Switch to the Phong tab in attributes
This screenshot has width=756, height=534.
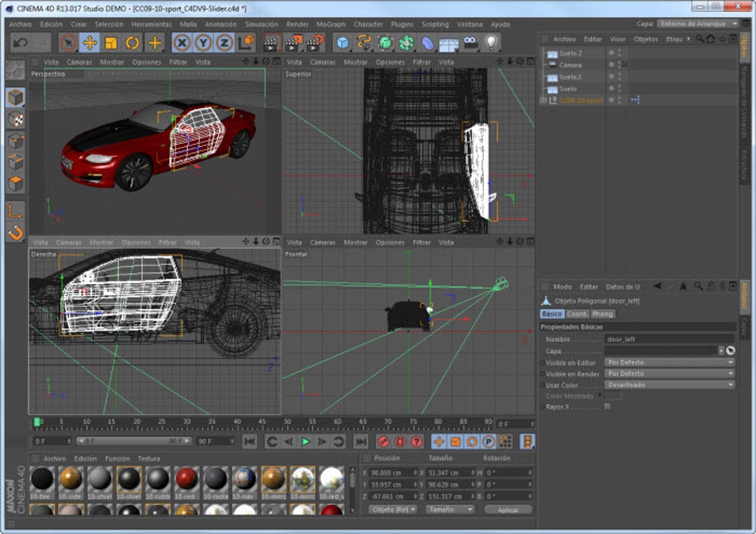coord(602,314)
